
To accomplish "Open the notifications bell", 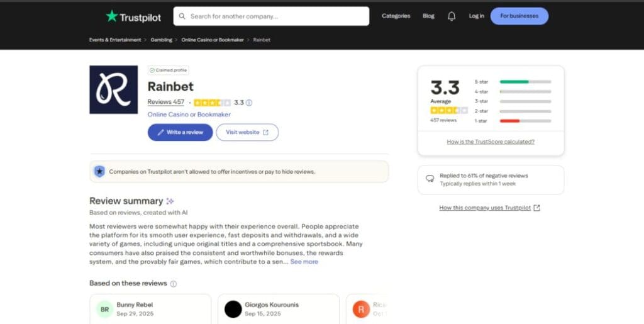I will (451, 16).
